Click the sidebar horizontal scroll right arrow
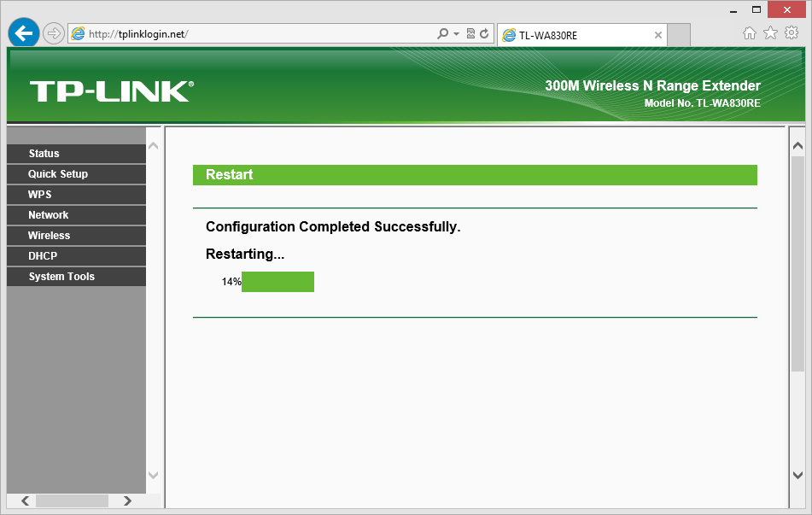Image resolution: width=812 pixels, height=515 pixels. (127, 500)
